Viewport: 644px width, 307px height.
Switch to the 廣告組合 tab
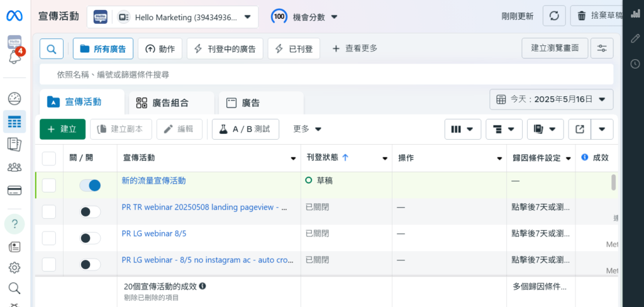click(x=162, y=103)
